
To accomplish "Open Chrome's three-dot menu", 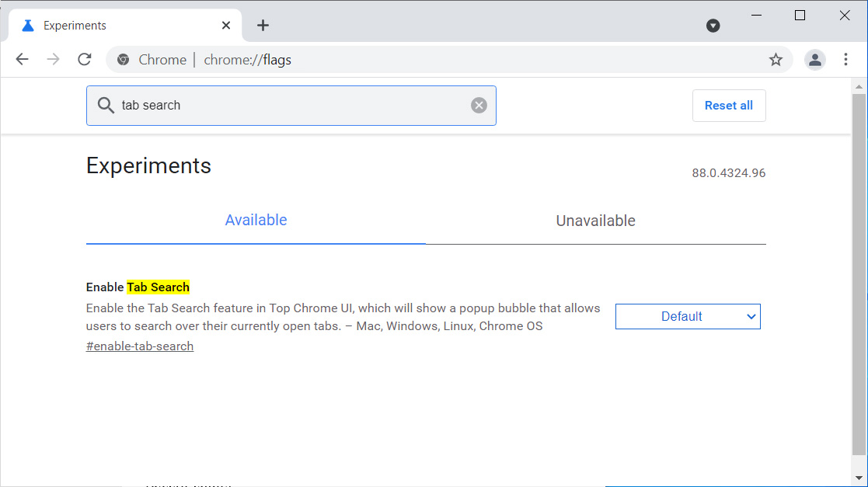I will pos(845,59).
